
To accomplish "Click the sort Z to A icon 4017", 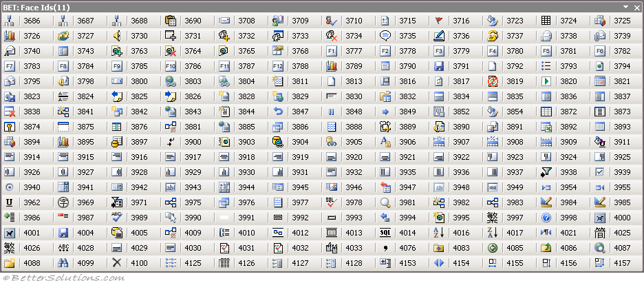I will [493, 233].
